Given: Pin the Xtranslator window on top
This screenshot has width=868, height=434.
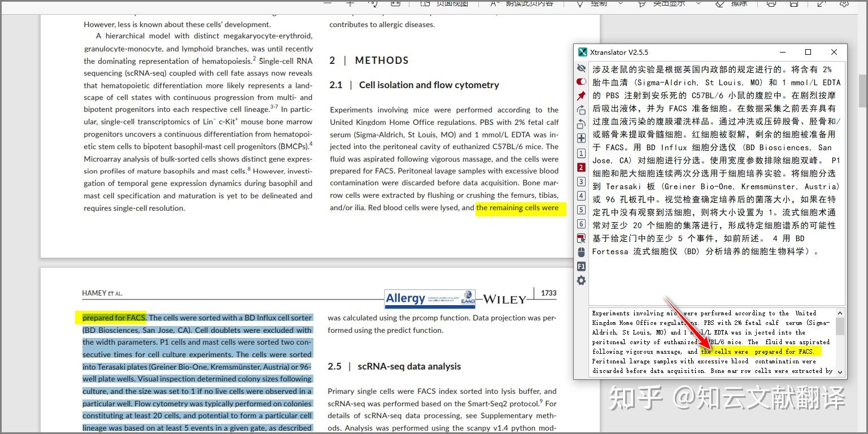Looking at the screenshot, I should (581, 96).
